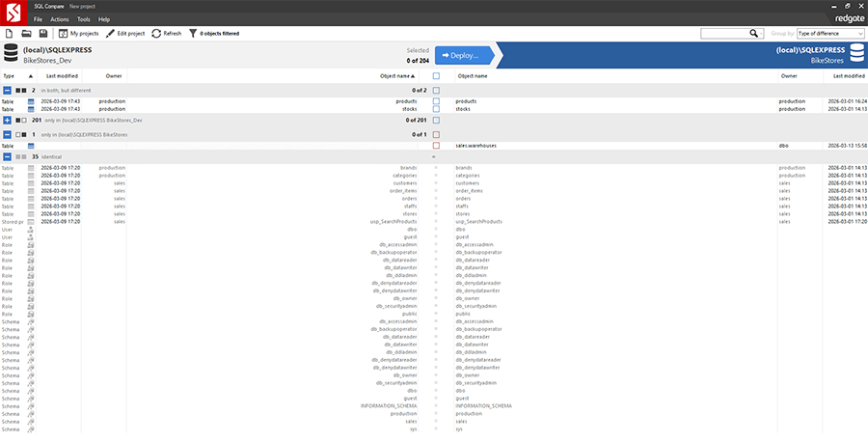
Task: Expand the 201 objects only in BikeStores_Dev group
Action: tap(7, 120)
